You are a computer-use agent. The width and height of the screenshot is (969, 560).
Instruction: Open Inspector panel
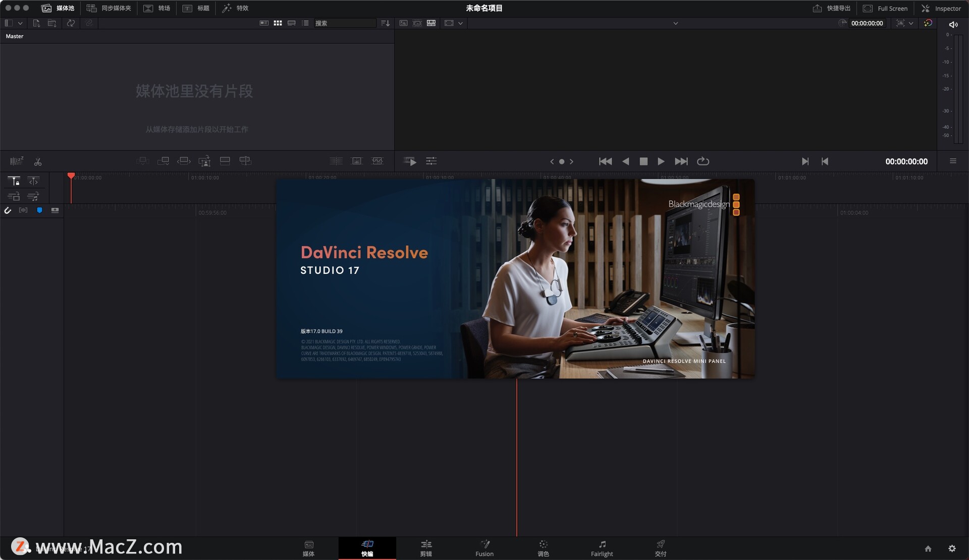point(941,9)
